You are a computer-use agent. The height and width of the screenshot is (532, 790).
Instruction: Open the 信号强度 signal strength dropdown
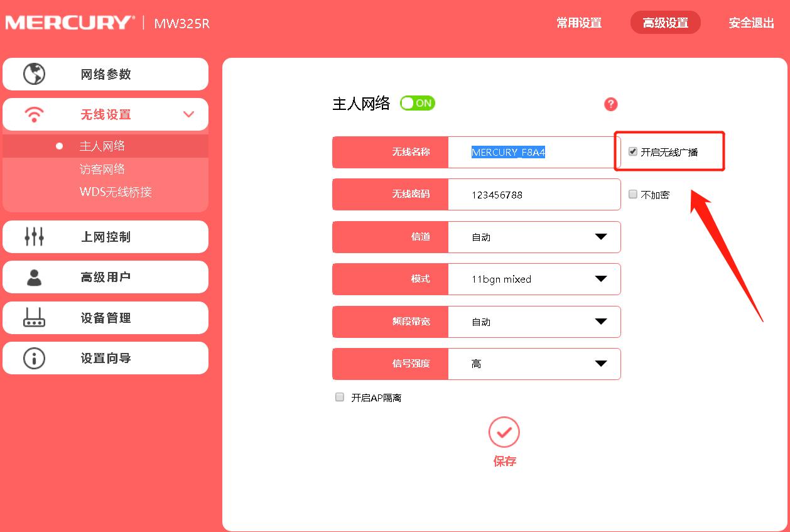(601, 364)
